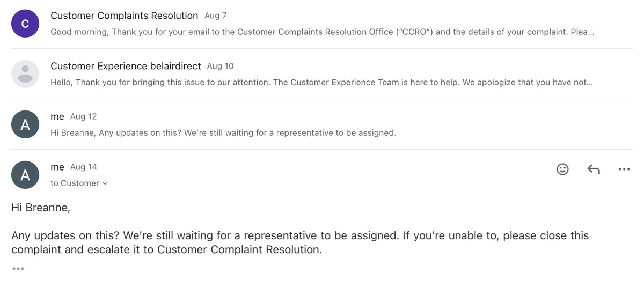
Task: Click the Aug 10 date stamp
Action: click(x=220, y=66)
